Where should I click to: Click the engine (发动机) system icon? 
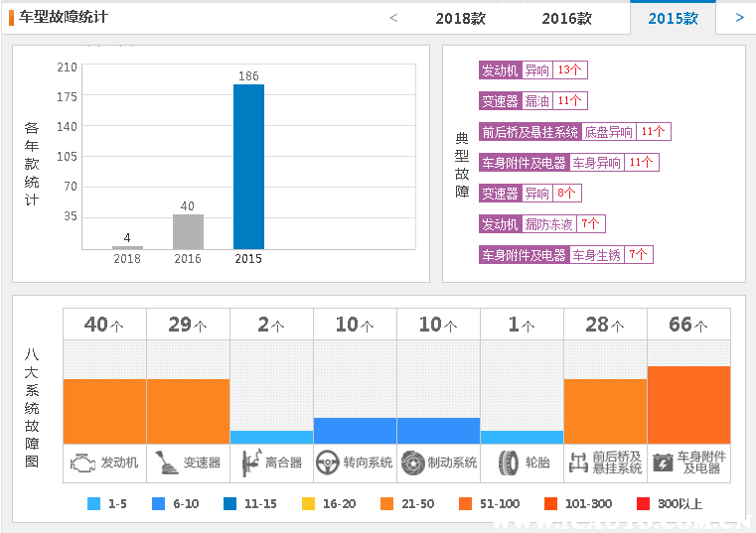[83, 463]
